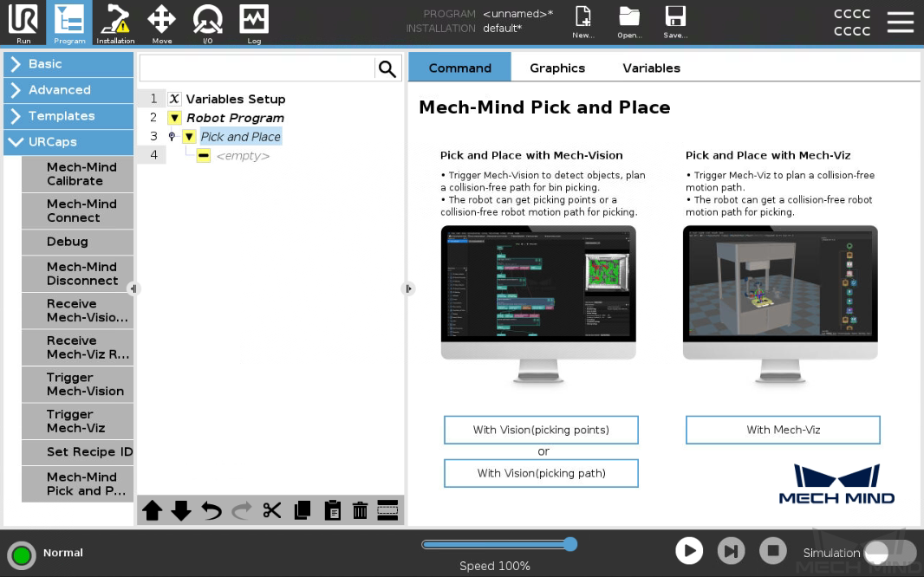924x577 pixels.
Task: Paste the copied node
Action: (x=332, y=510)
